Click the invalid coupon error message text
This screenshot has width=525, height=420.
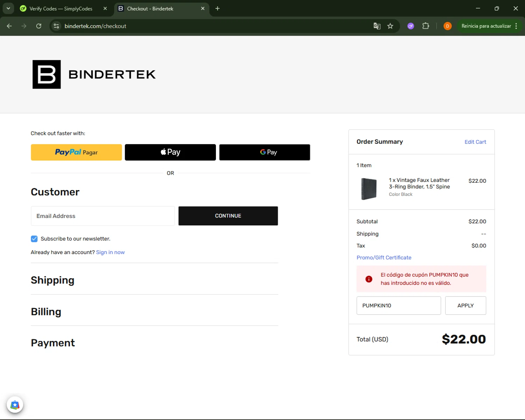pos(425,279)
